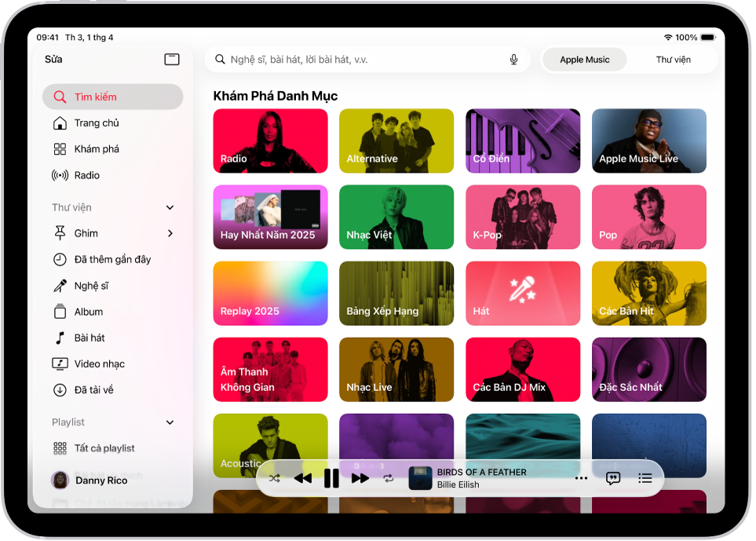The width and height of the screenshot is (756, 541).
Task: Click the Trang chủ house icon
Action: point(60,123)
